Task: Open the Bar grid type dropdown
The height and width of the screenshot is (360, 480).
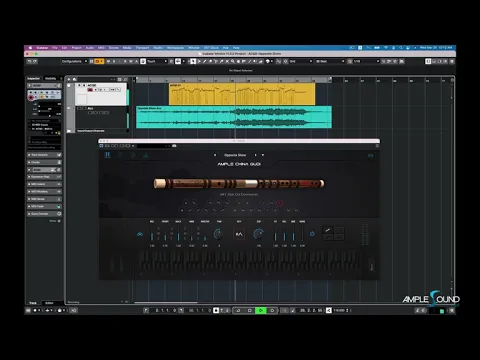Action: tap(330, 61)
